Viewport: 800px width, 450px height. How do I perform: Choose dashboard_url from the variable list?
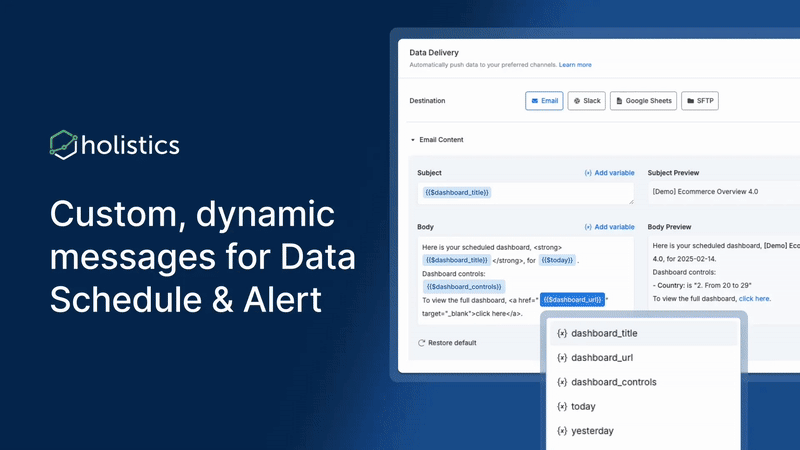coord(643,358)
